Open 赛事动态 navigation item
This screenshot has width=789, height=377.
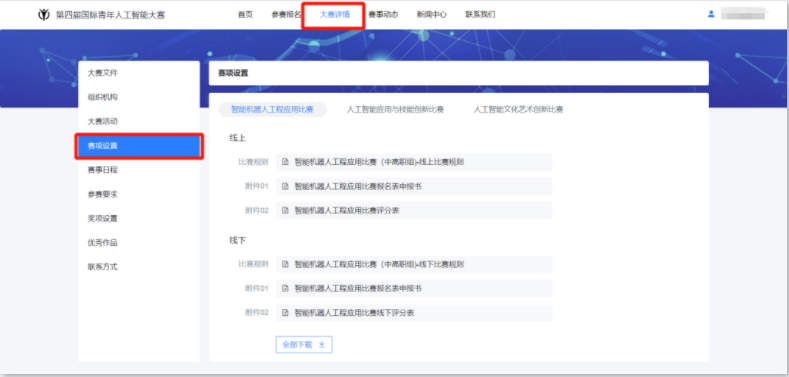(x=383, y=15)
